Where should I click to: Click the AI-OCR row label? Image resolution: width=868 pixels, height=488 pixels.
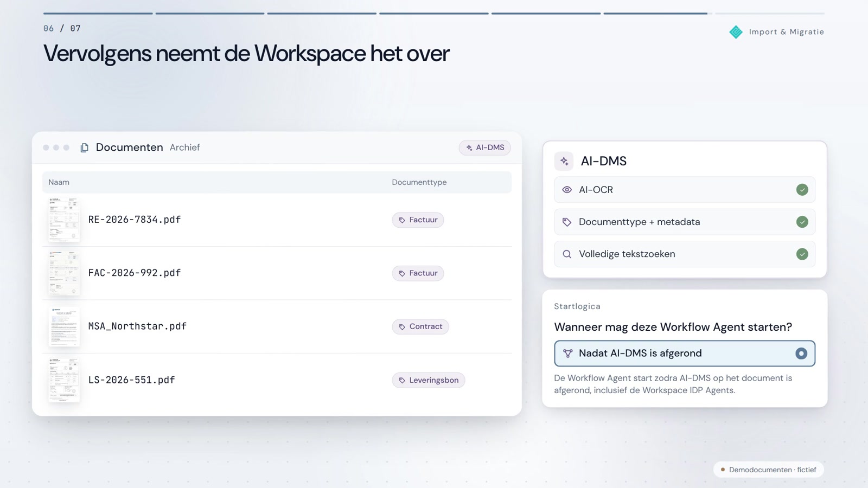(596, 190)
